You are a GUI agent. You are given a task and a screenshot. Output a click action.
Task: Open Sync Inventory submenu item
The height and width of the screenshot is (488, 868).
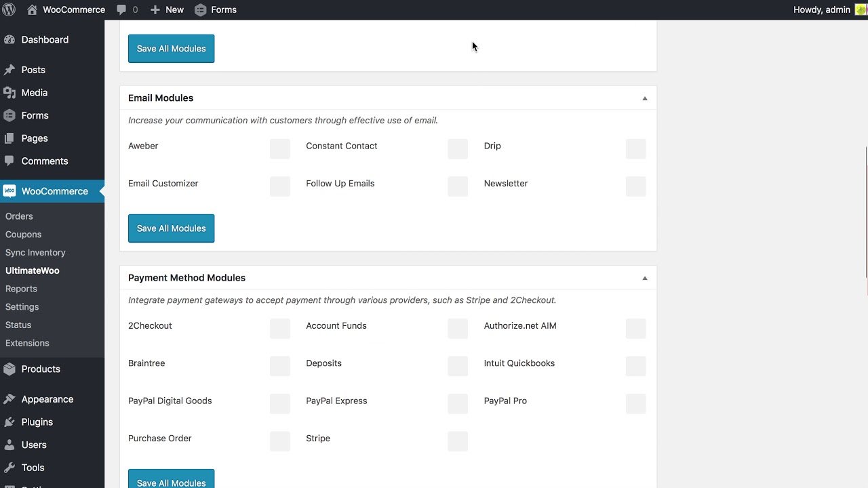(35, 252)
